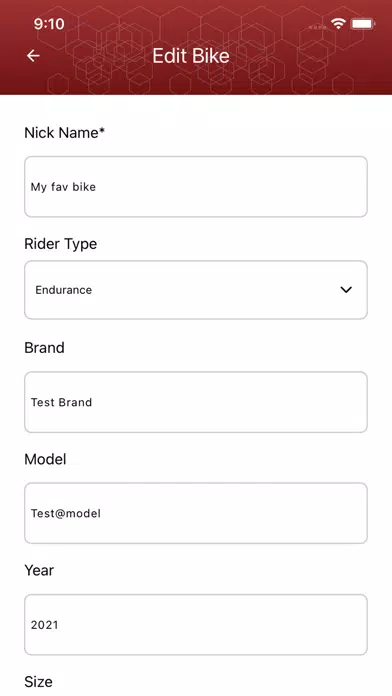Image resolution: width=392 pixels, height=696 pixels.
Task: Click the Model label text
Action: [45, 459]
